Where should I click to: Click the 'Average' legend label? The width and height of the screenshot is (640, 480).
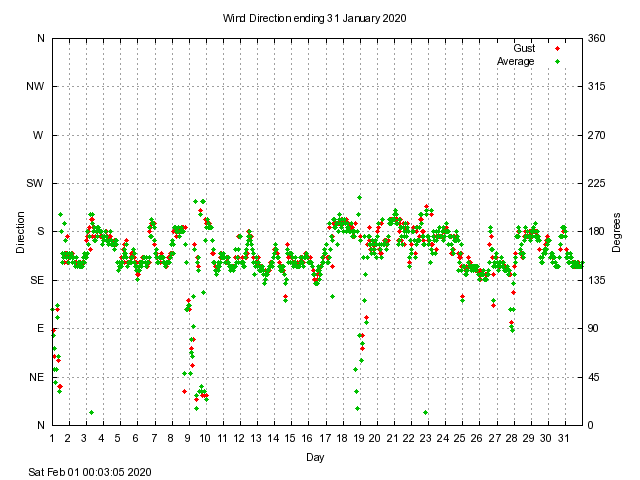[516, 62]
